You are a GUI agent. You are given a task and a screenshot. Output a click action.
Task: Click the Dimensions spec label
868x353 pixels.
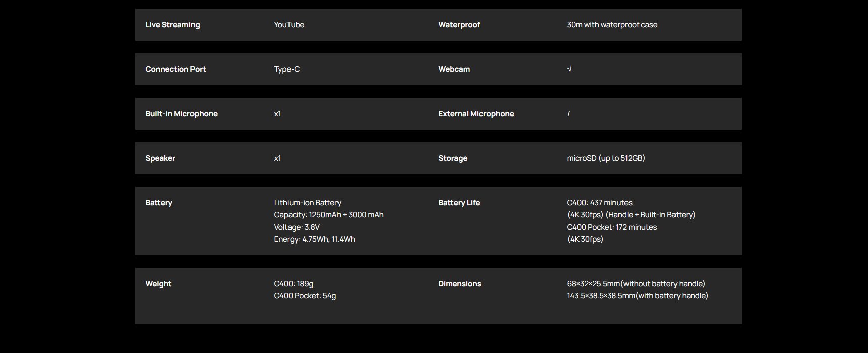point(459,284)
